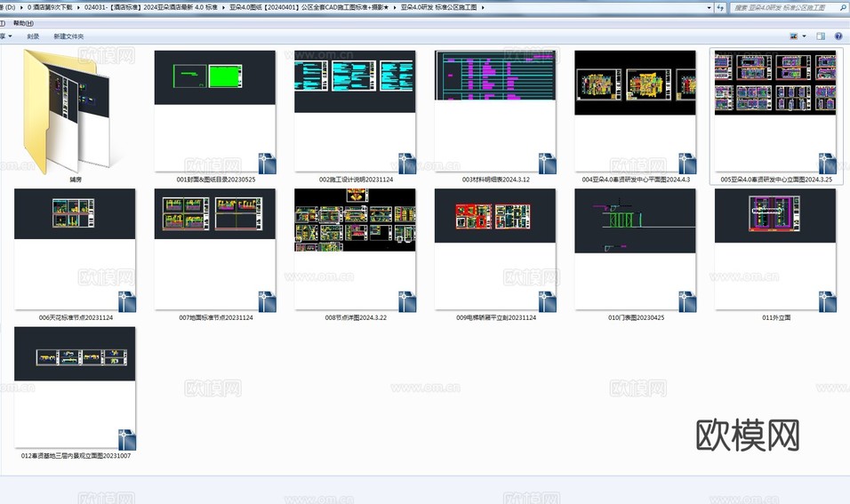Click DWG badge icon on 006天花标准节点 file
This screenshot has width=850, height=504.
pos(127,302)
